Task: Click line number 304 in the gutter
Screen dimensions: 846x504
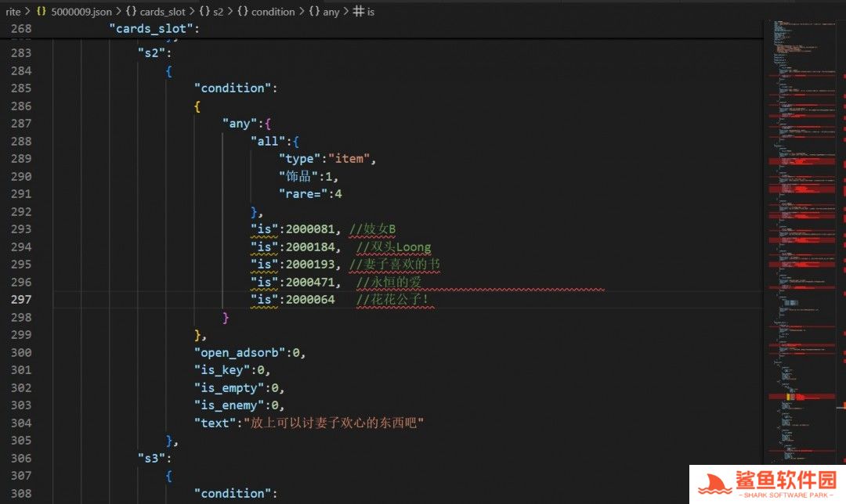Action: (21, 423)
